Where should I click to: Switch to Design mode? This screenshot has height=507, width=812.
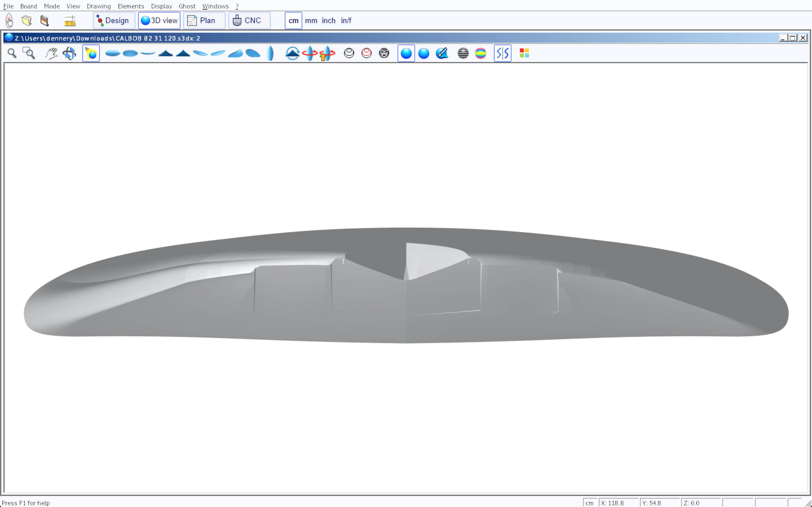(114, 21)
